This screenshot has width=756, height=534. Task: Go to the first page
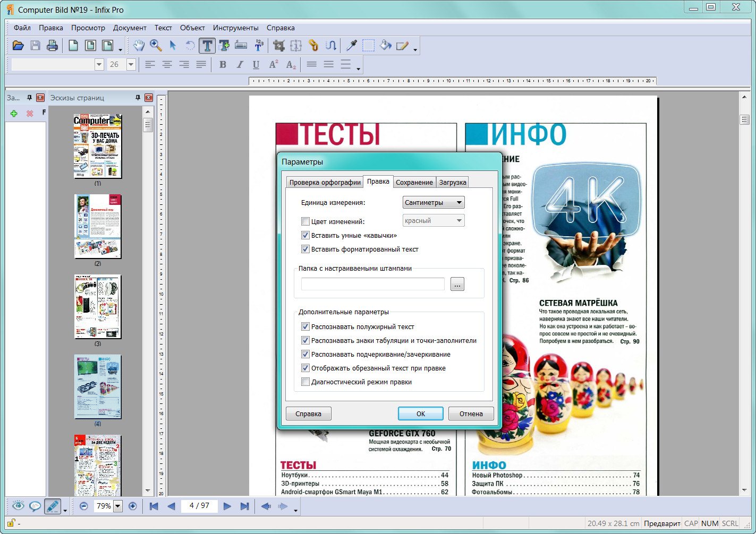(154, 506)
